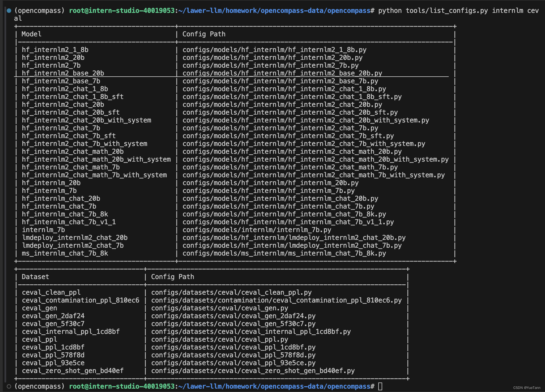Image resolution: width=545 pixels, height=392 pixels.
Task: Click path 'configs/models/hf_internlm/hf_internlm2_chat_7b.py'
Action: tap(280, 128)
